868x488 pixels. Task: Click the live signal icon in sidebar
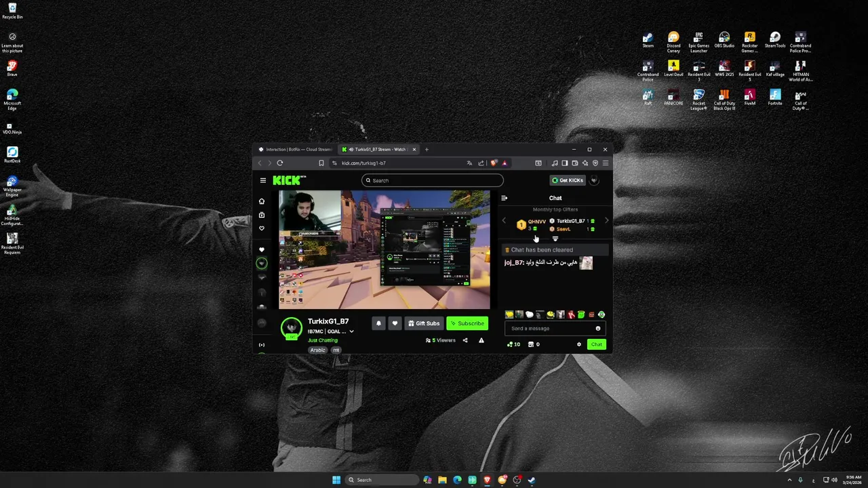pyautogui.click(x=262, y=344)
